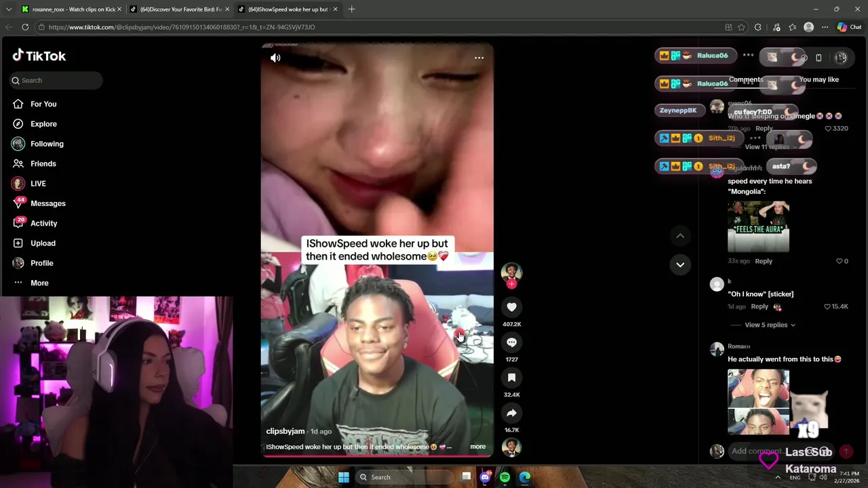Open the clipsbyjam avatar beside the video

click(x=511, y=272)
